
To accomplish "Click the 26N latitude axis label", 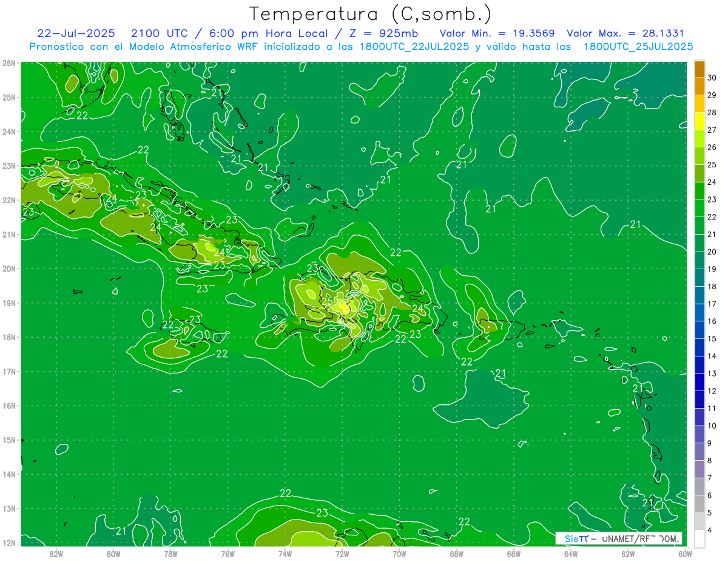I will [8, 63].
